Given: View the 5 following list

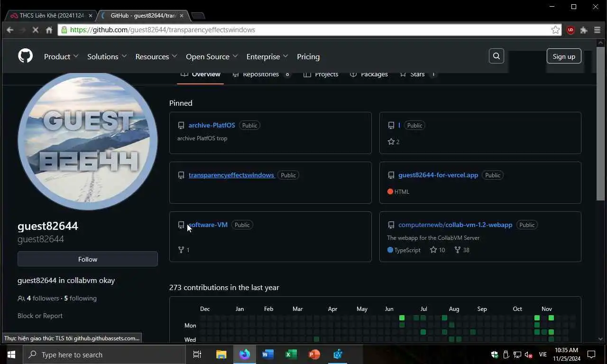Looking at the screenshot, I should pyautogui.click(x=80, y=299).
